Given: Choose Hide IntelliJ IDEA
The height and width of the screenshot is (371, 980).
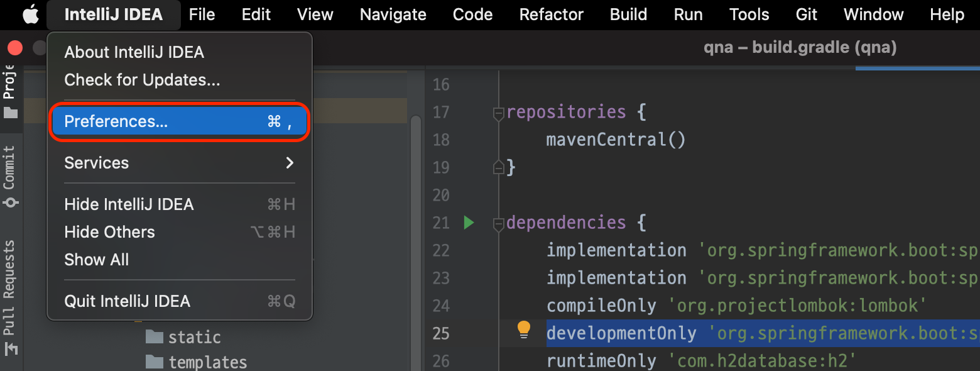Looking at the screenshot, I should [x=180, y=204].
